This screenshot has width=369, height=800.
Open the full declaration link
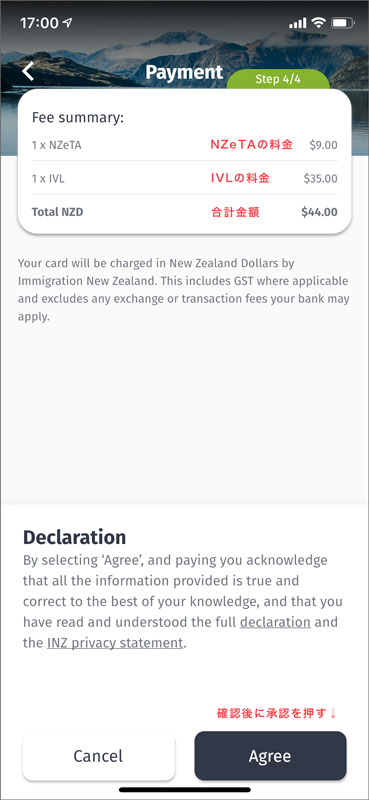coord(275,622)
